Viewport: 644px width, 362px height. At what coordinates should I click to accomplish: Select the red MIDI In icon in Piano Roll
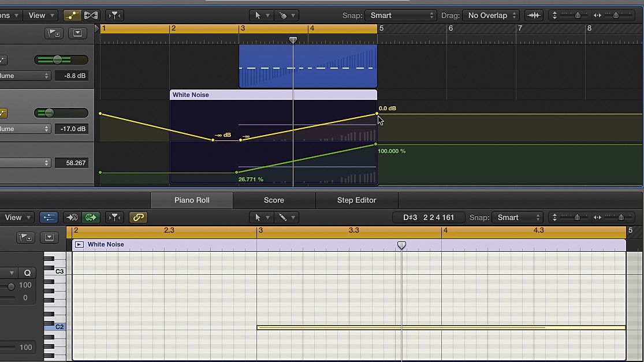click(72, 217)
